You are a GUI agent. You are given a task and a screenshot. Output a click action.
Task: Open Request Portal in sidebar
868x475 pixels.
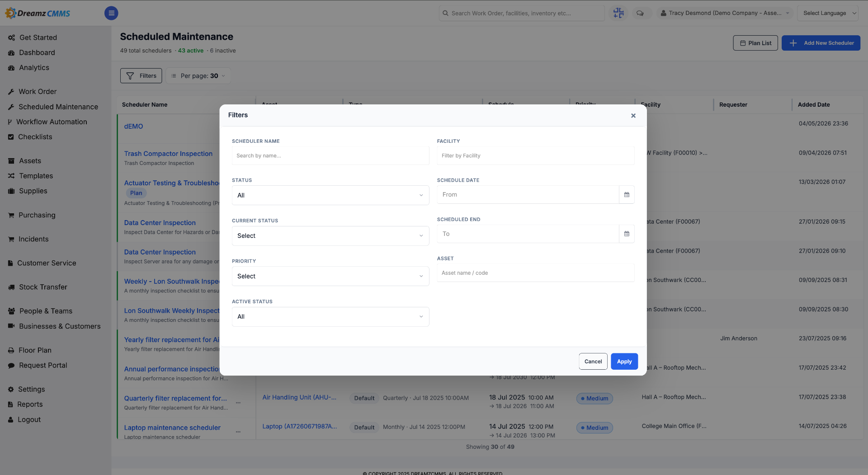click(43, 365)
